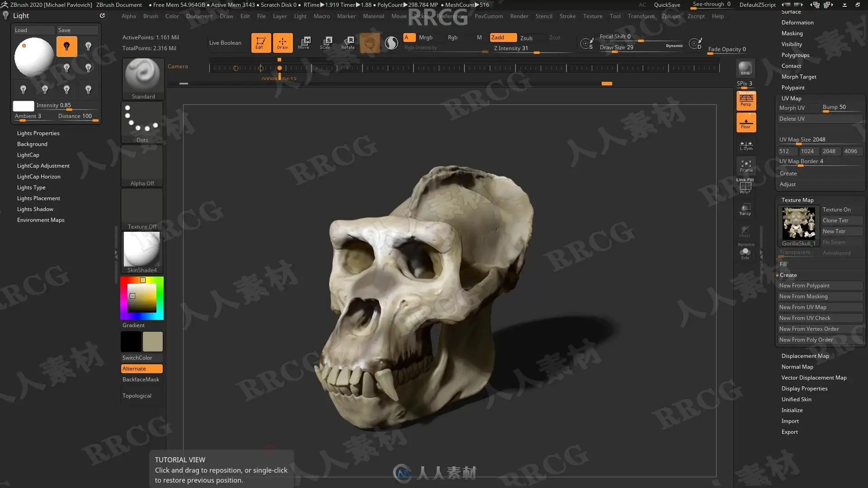Activate the Move gizmo tool
The height and width of the screenshot is (488, 868).
[304, 42]
